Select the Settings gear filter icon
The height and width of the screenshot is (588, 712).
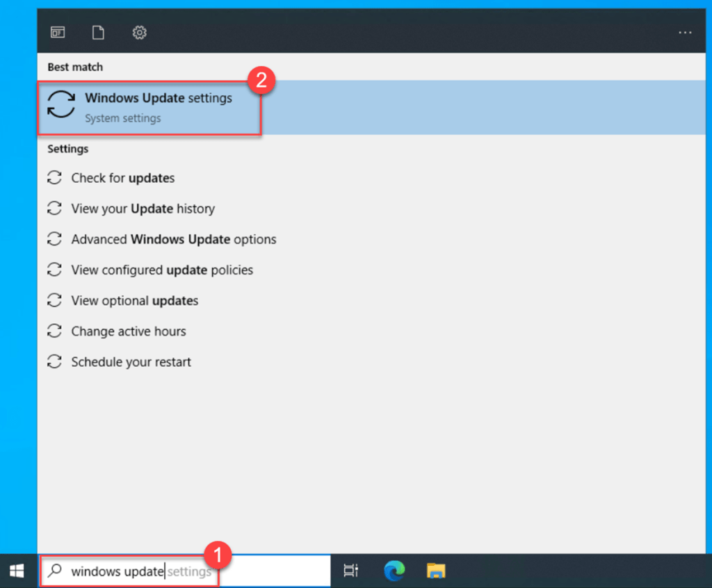[x=139, y=33]
